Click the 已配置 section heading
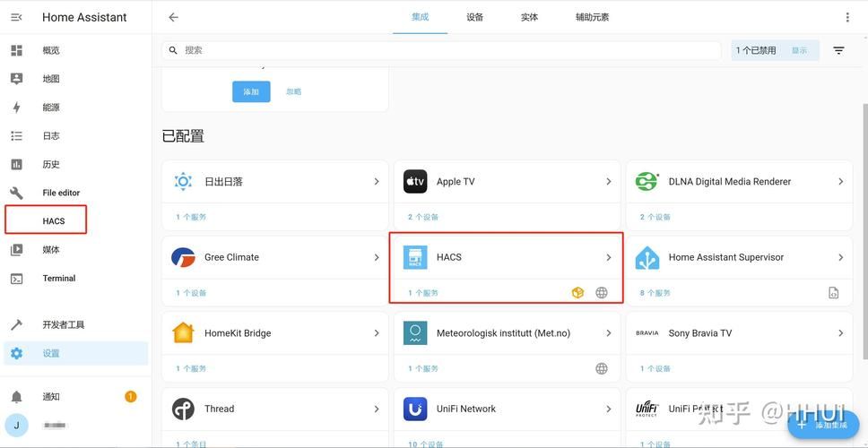The width and height of the screenshot is (868, 448). 183,136
